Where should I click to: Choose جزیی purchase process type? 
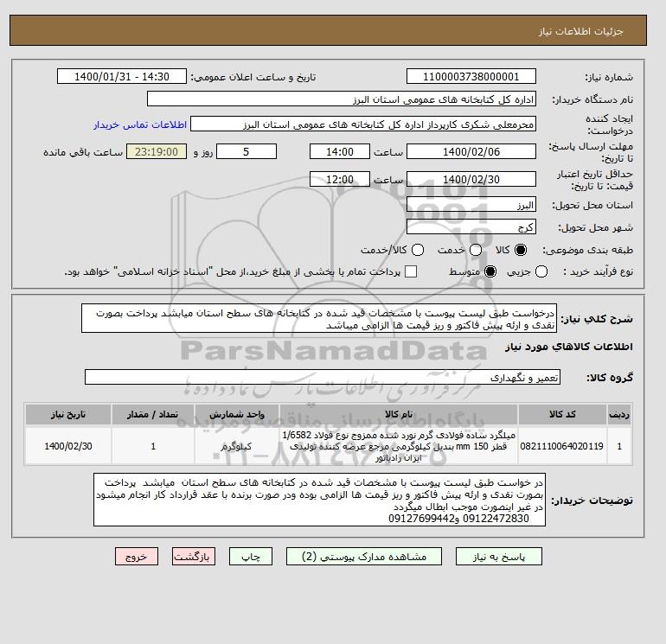pos(541,271)
